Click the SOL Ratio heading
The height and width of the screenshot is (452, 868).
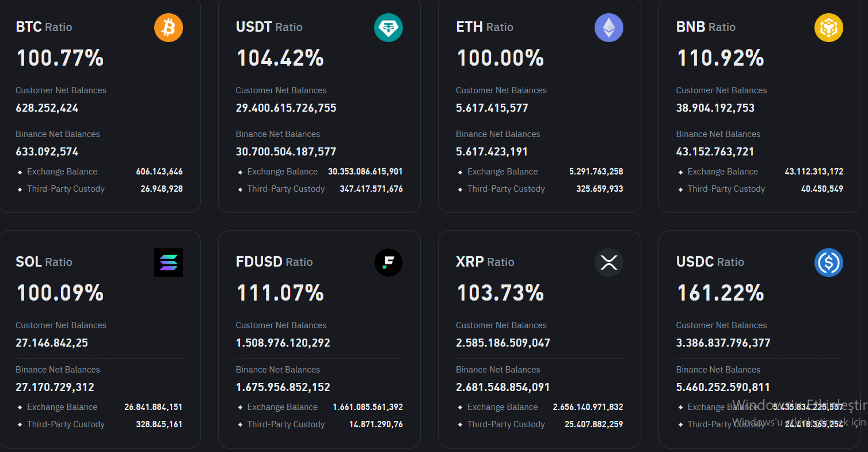click(44, 262)
